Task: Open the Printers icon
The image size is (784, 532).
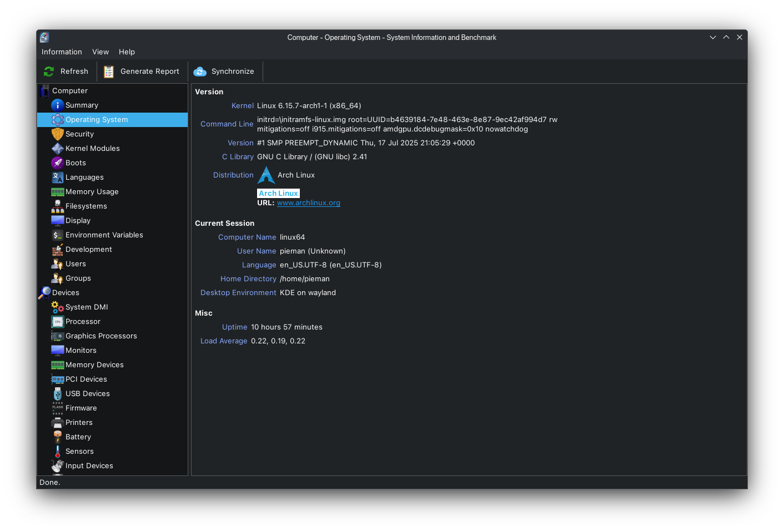Action: (57, 422)
